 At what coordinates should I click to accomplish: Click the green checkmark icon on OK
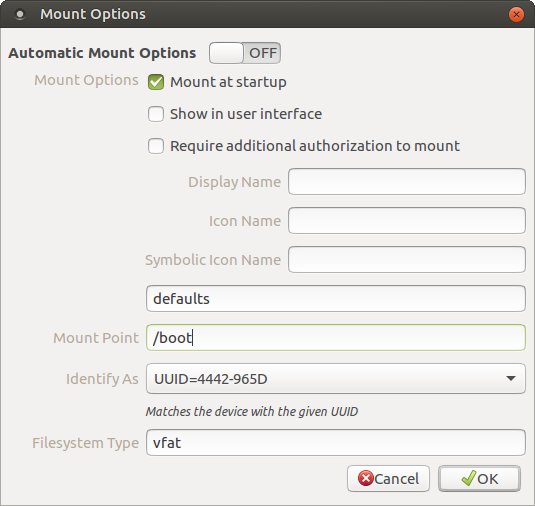pyautogui.click(x=468, y=478)
